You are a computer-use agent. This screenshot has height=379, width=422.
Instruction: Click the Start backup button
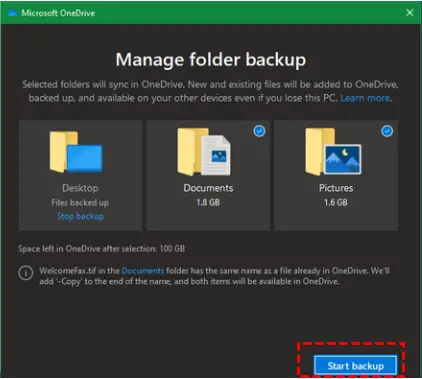[355, 366]
